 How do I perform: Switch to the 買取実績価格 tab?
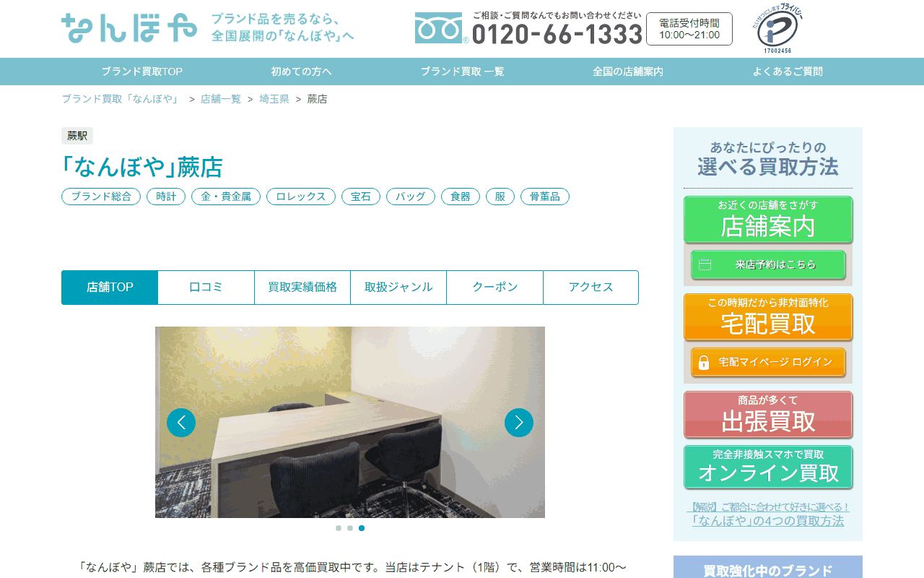[x=302, y=288]
